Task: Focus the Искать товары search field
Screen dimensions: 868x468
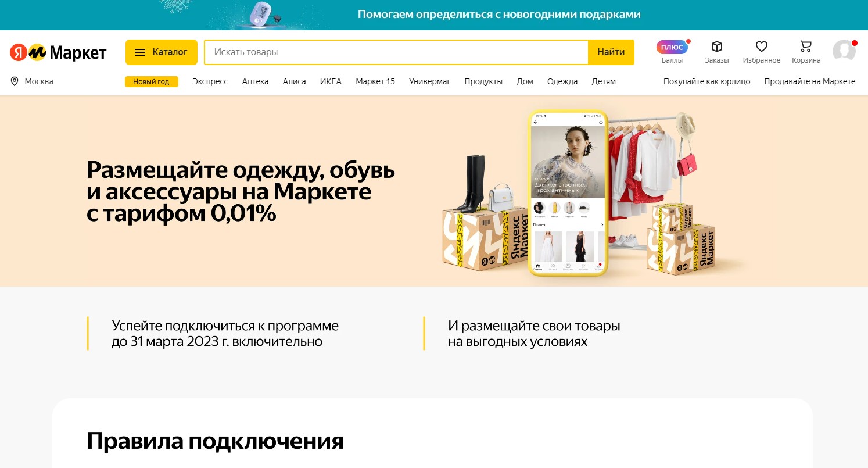Action: 396,52
